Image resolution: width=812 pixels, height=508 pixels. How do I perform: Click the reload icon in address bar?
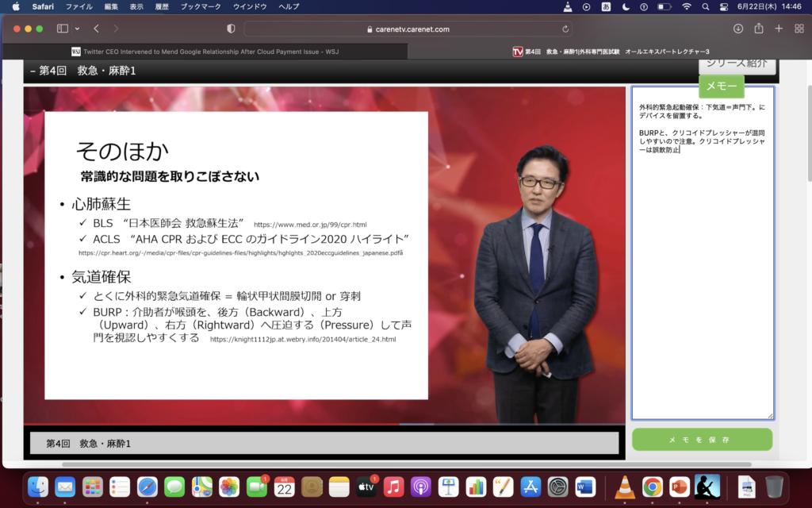[565, 29]
